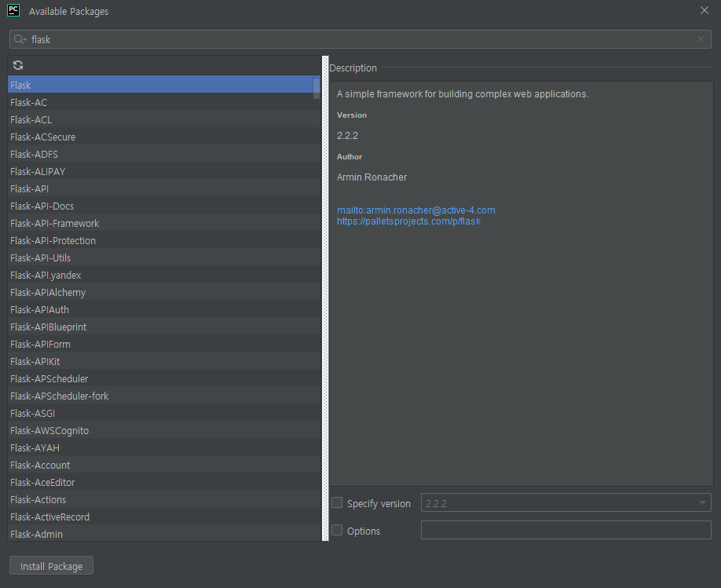Screen dimensions: 721x588
Task: Click the Options text input field
Action: pyautogui.click(x=566, y=530)
